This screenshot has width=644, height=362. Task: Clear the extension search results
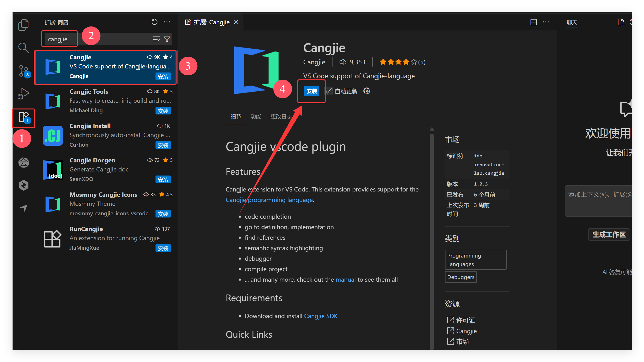point(156,39)
